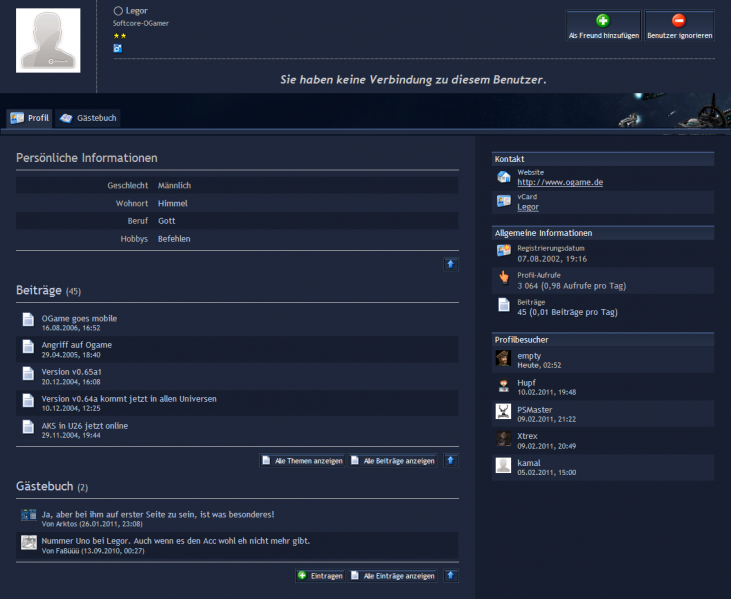
Task: Open guestbook entry 'Nummer Uno bei Legor'
Action: tap(176, 541)
